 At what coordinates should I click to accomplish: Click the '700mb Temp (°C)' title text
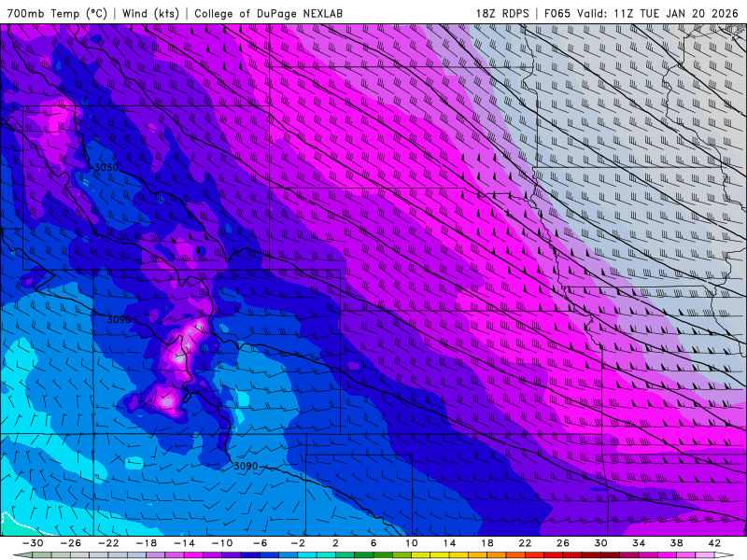(x=57, y=13)
